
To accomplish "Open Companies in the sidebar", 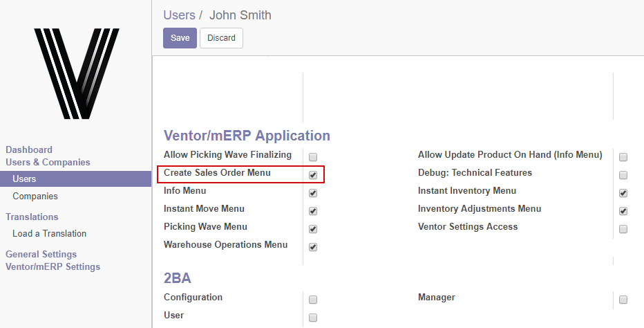I will pyautogui.click(x=35, y=197).
